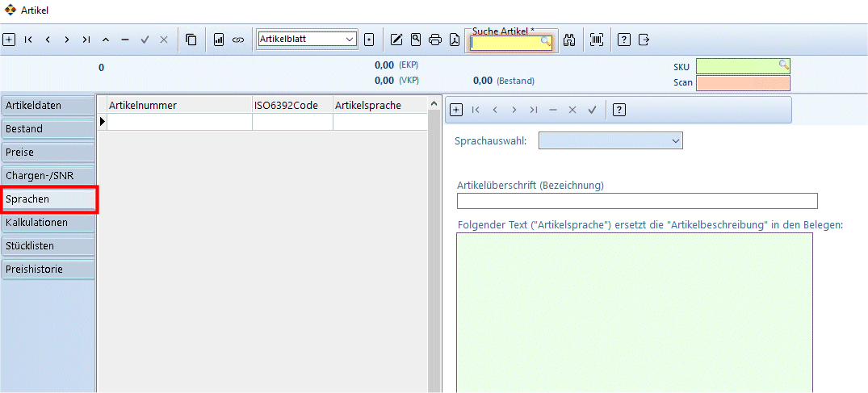Click the Scan input field
Image resolution: width=868 pixels, height=393 pixels.
(x=743, y=83)
